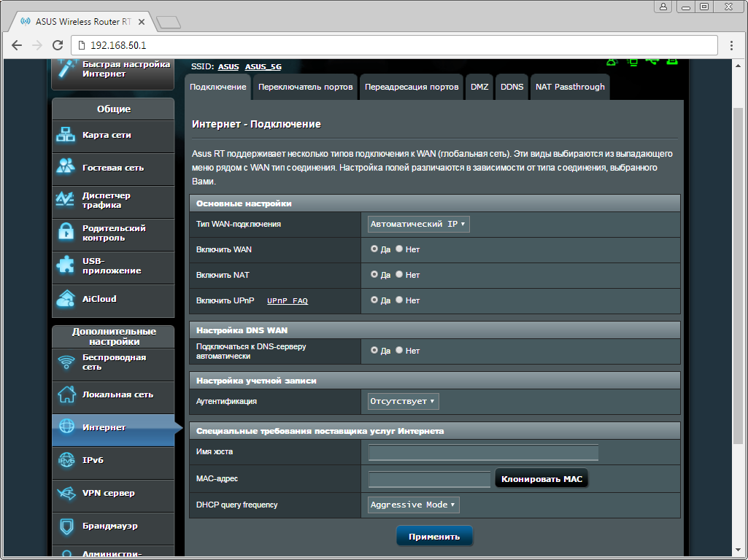Click the Chrome user profile icon
Viewport: 748px width, 560px height.
(663, 7)
